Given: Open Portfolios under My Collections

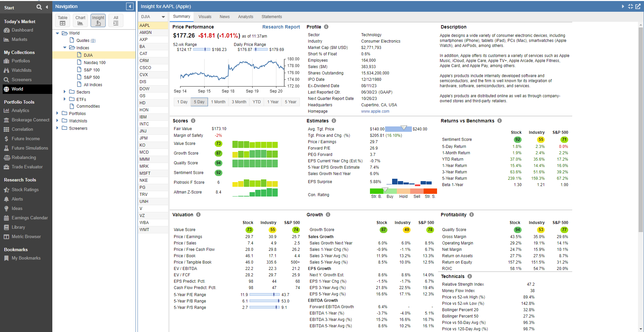Looking at the screenshot, I should point(21,61).
